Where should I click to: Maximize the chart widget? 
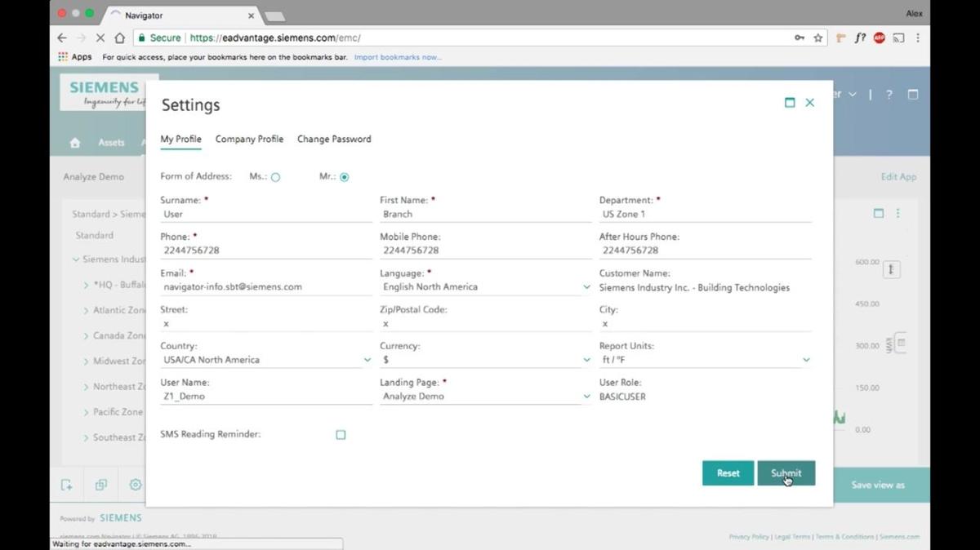click(879, 213)
